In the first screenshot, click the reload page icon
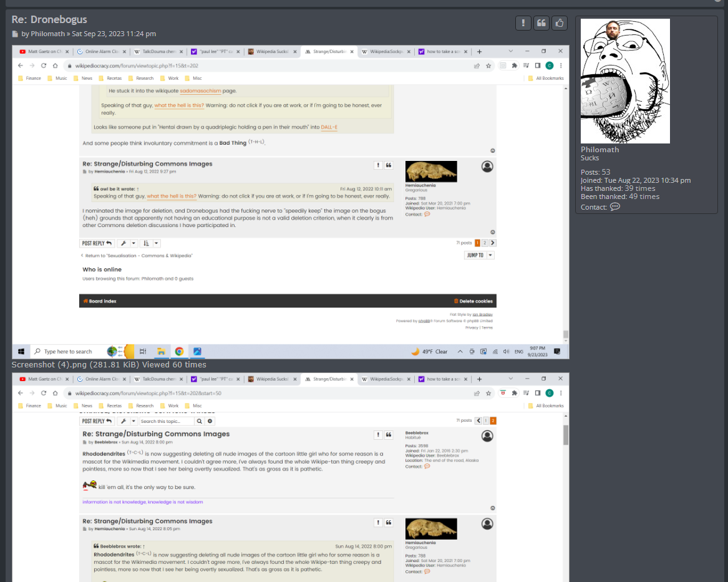 tap(44, 65)
